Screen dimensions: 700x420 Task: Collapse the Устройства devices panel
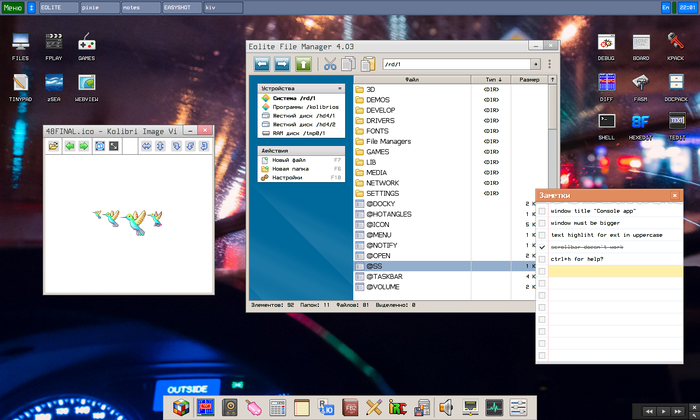339,88
